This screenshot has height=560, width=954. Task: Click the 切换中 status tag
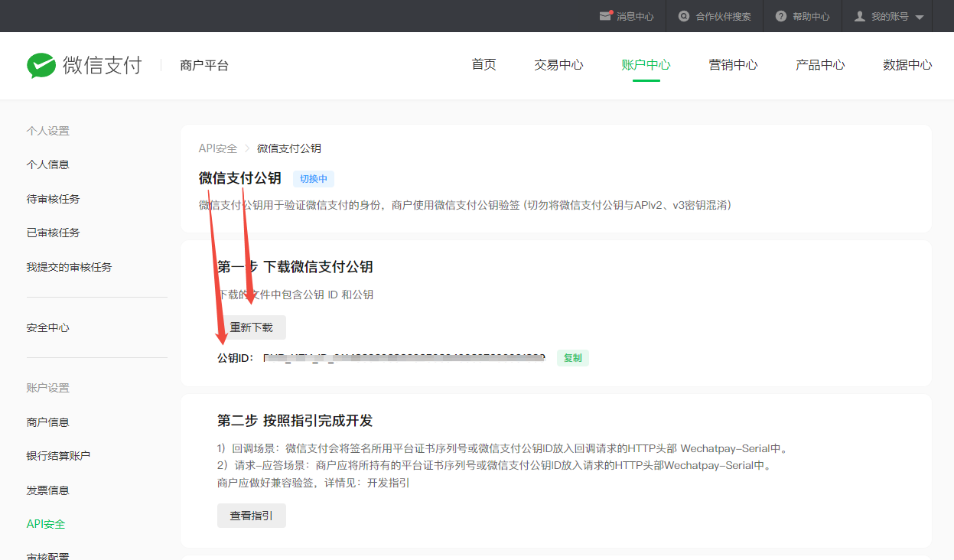(x=314, y=179)
